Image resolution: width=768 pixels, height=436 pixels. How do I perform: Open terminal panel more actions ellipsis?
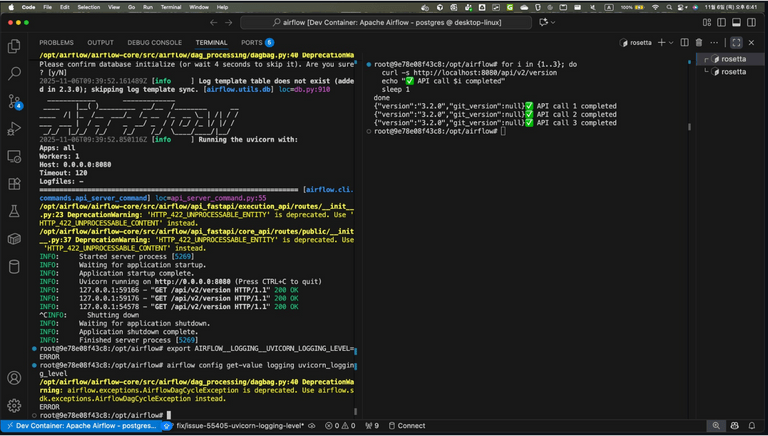pos(713,43)
